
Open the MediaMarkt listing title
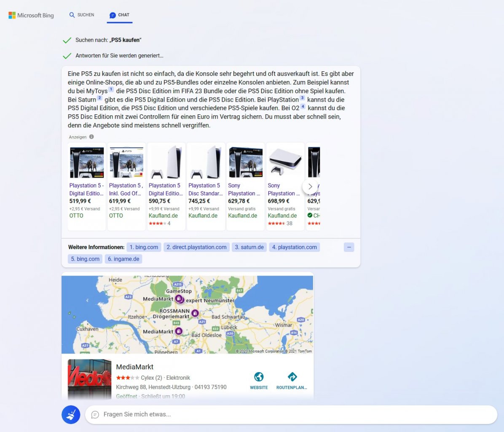pyautogui.click(x=135, y=367)
